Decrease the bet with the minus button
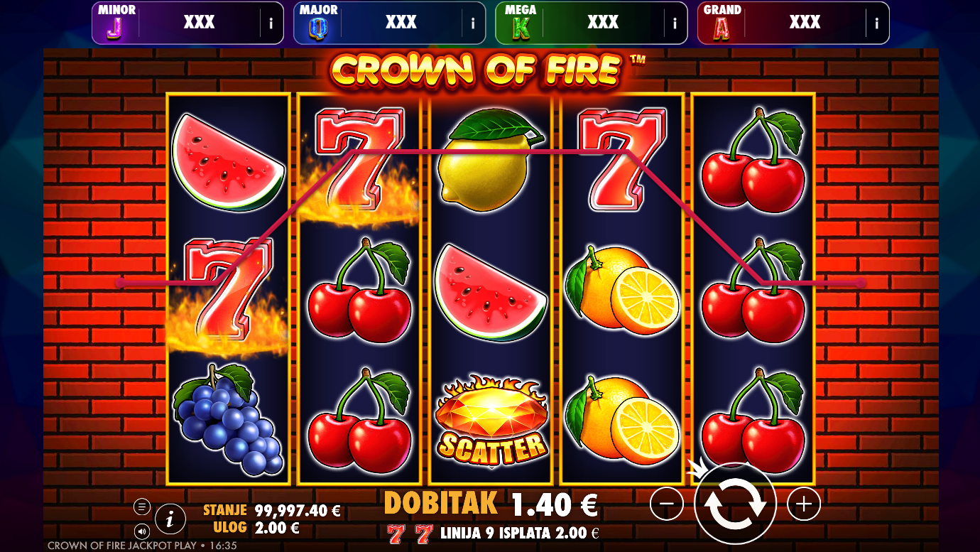Viewport: 980px width, 552px height. (666, 504)
